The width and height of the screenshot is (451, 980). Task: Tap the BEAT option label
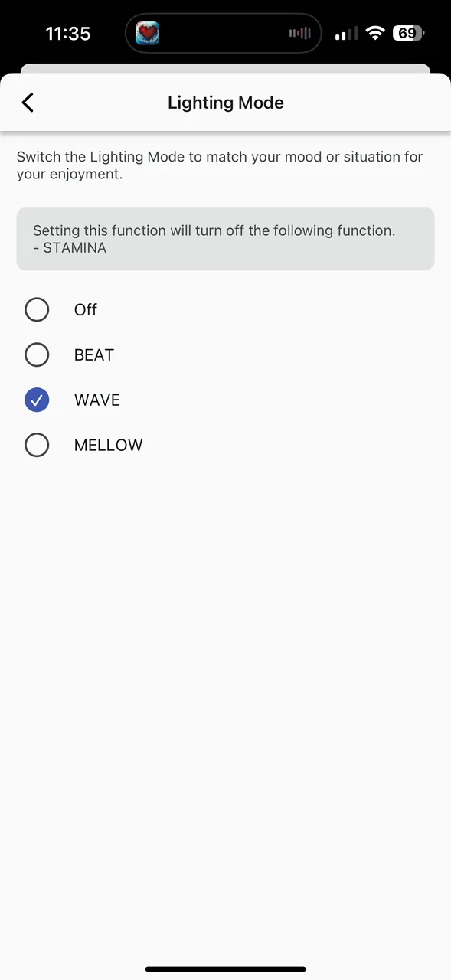94,354
